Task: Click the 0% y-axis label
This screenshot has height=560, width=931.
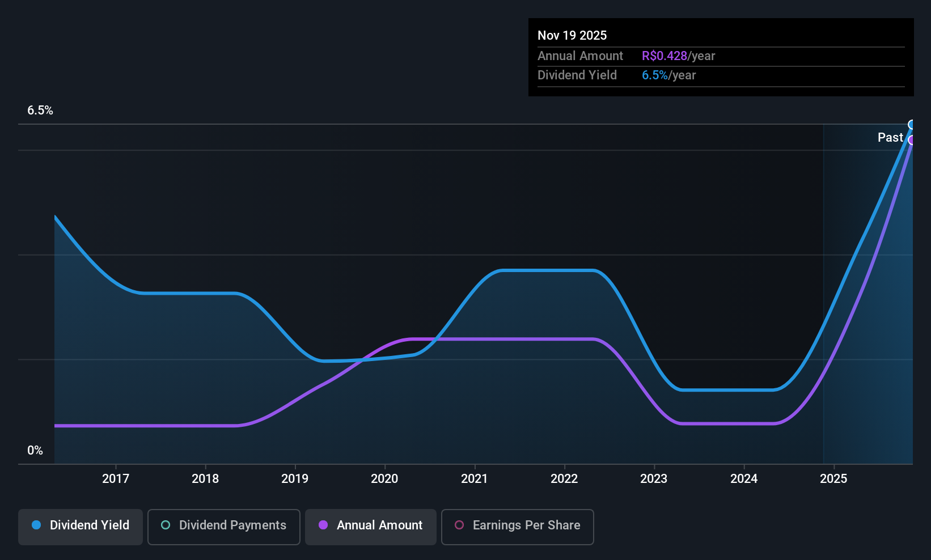Action: (35, 451)
